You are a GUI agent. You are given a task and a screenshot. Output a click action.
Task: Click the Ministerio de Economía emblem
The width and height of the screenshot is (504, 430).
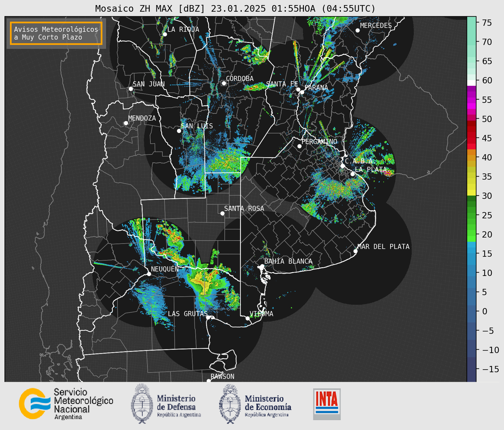230,404
